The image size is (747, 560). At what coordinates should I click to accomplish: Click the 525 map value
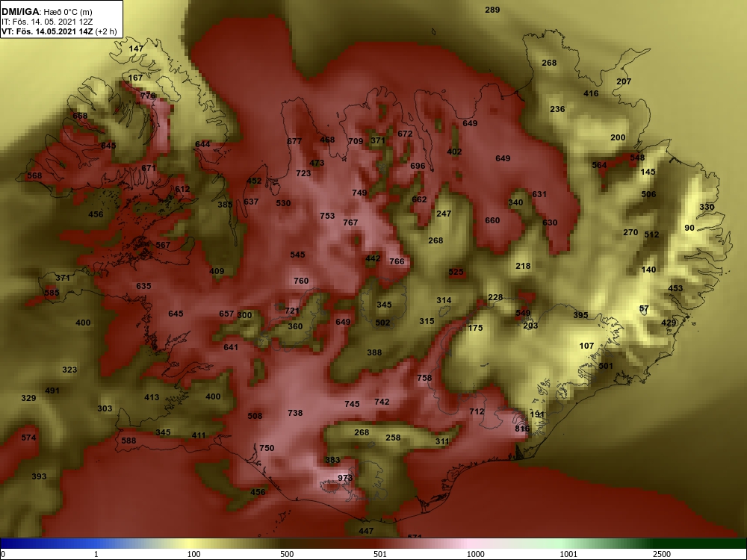pyautogui.click(x=456, y=272)
